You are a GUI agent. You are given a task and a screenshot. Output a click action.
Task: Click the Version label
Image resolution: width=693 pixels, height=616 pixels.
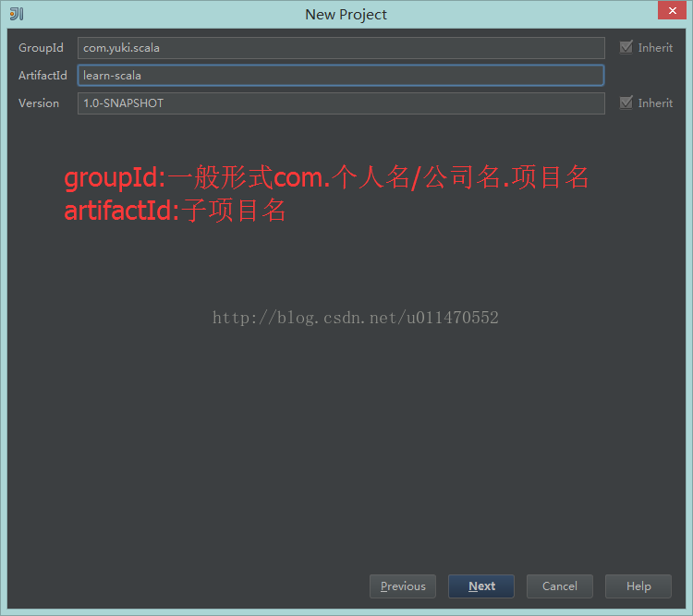pyautogui.click(x=39, y=103)
